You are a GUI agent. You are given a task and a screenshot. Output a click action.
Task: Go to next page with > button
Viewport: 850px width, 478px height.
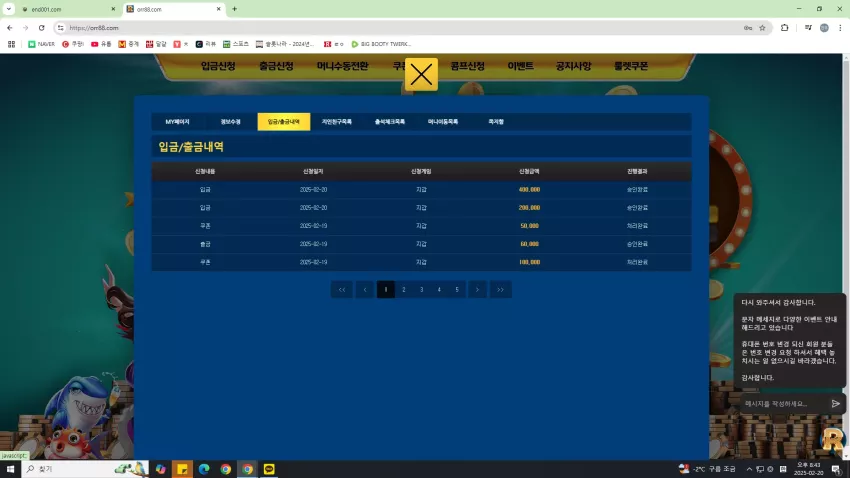[x=477, y=289]
